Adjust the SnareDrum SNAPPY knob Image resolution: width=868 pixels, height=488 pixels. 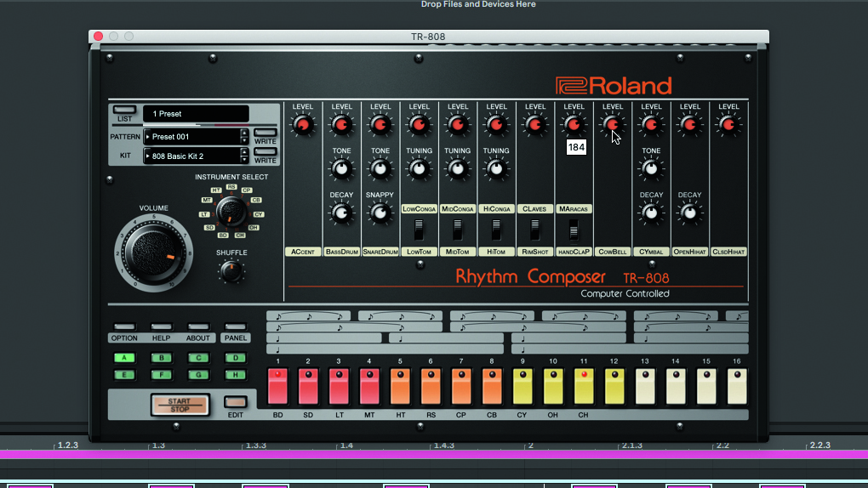pos(380,213)
